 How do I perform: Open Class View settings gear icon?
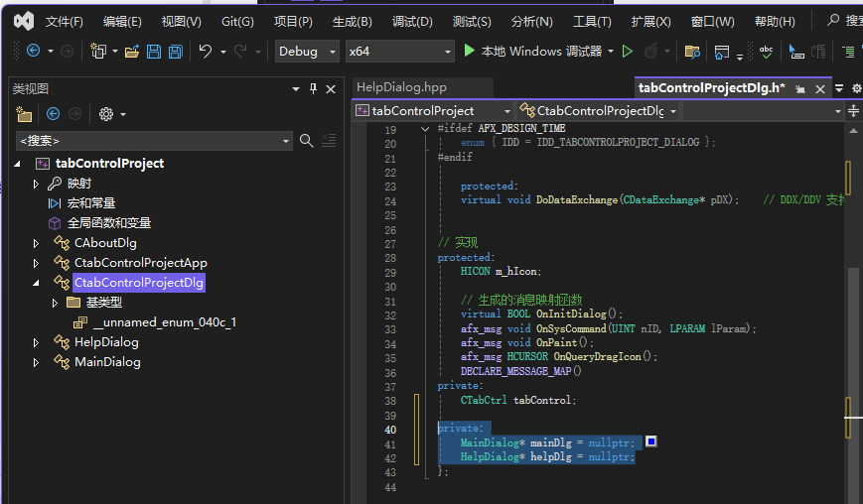coord(106,114)
